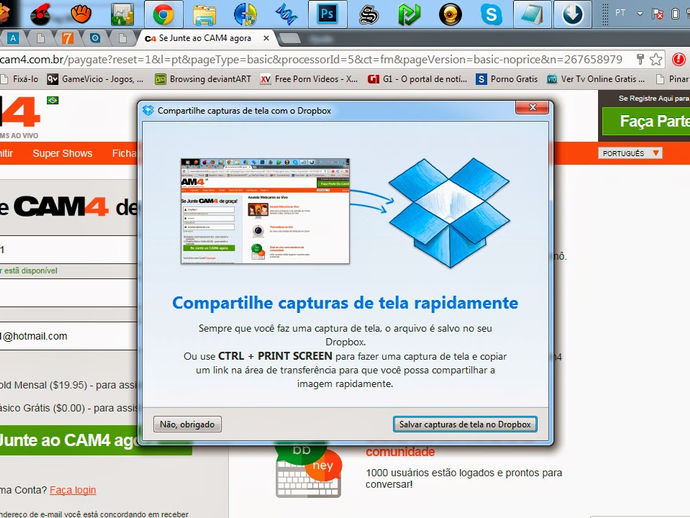Open Windows Explorer folder icon in taskbar
This screenshot has height=518, width=690.
click(204, 15)
